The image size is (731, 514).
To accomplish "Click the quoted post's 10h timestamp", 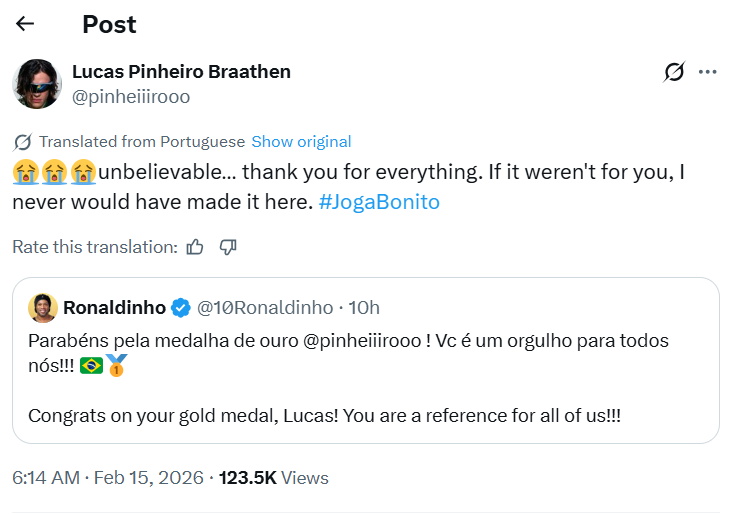I will [x=362, y=307].
